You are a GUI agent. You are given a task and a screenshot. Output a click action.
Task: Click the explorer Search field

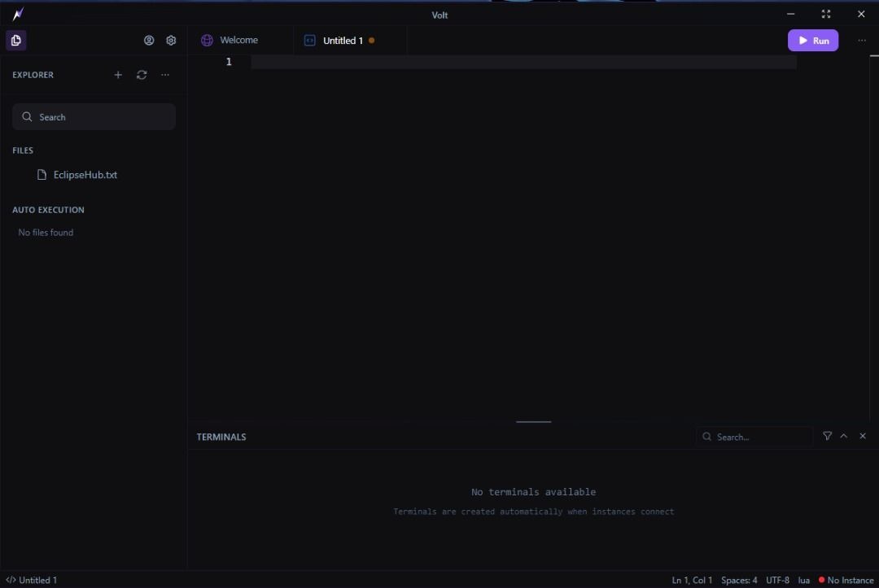pos(94,117)
